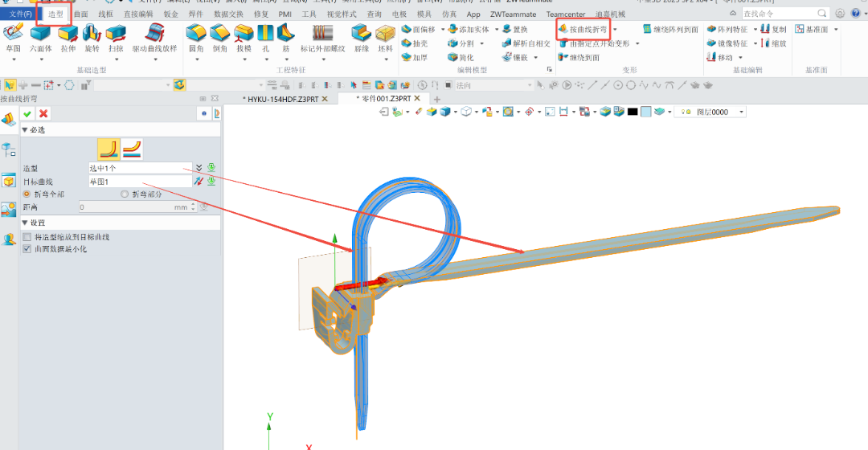Select the 坯料 stock tool
868x450 pixels.
pyautogui.click(x=385, y=38)
